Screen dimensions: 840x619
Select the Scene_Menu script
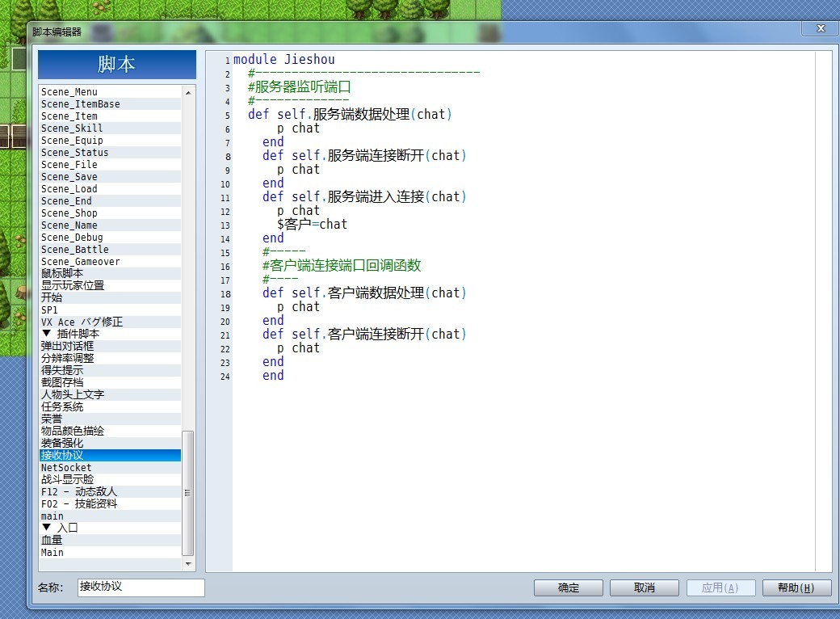point(111,92)
